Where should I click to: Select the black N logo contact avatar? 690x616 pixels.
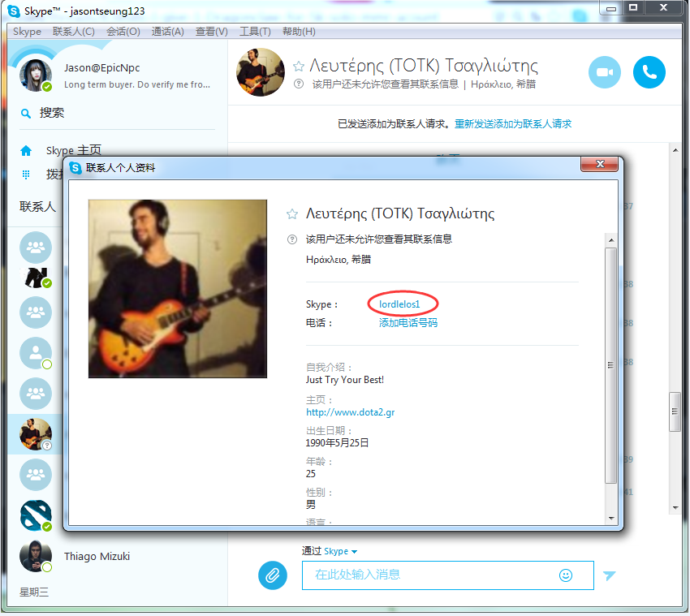[x=36, y=278]
